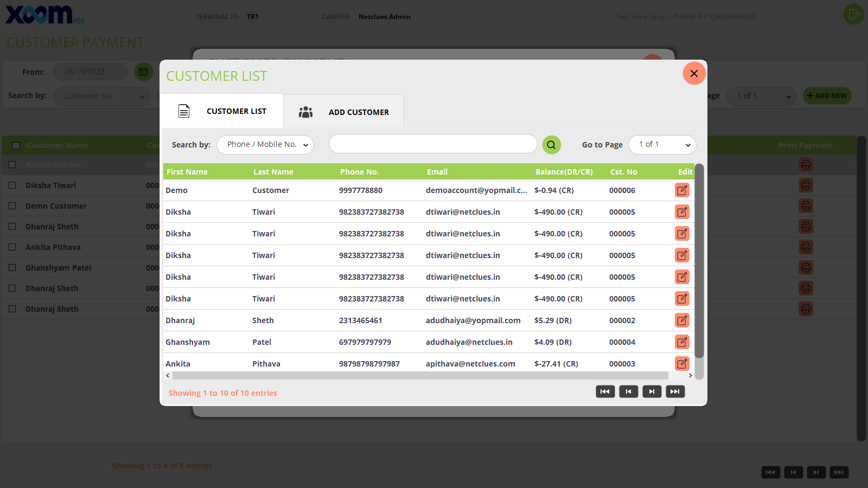Close the Customer List dialog
This screenshot has height=488, width=868.
click(x=694, y=74)
